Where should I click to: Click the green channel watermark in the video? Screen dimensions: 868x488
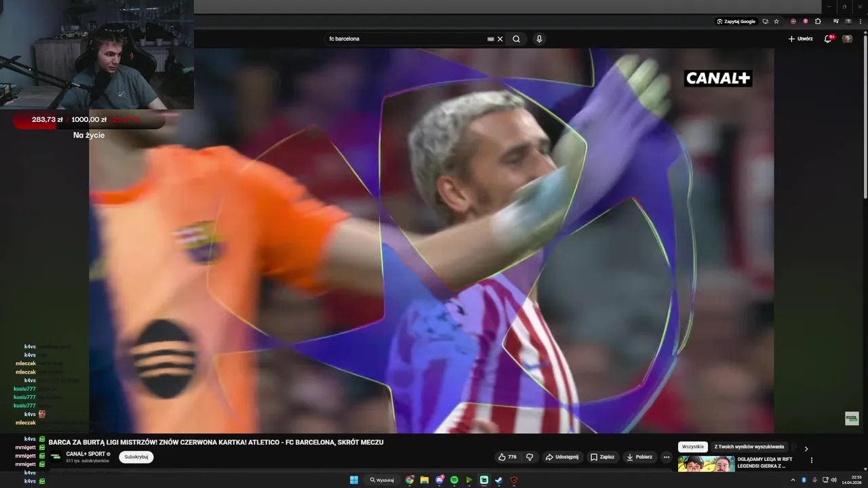tap(852, 418)
